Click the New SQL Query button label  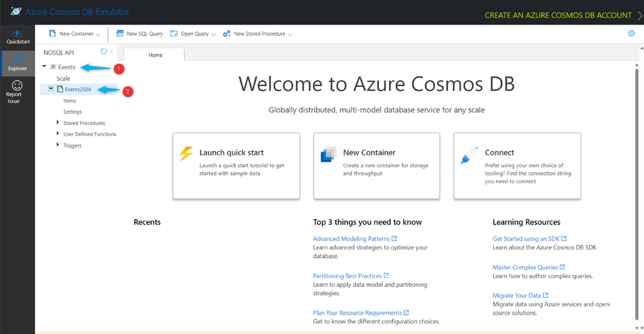tap(144, 34)
